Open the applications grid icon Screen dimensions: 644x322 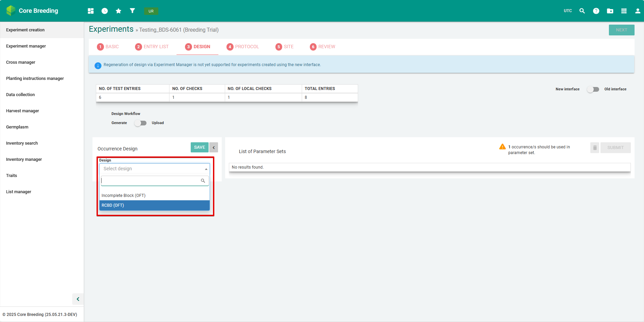pos(624,11)
